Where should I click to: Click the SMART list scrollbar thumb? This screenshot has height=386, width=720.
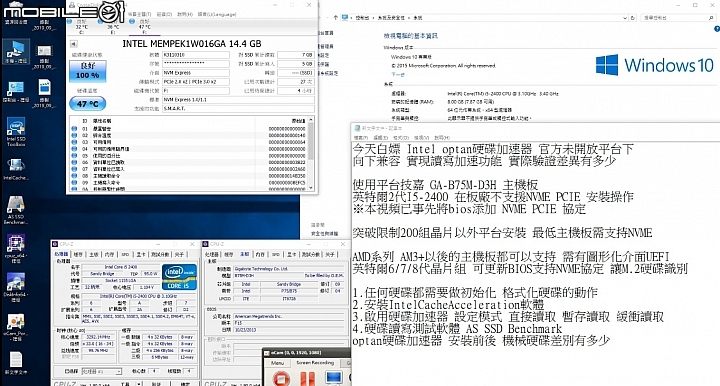(x=311, y=142)
